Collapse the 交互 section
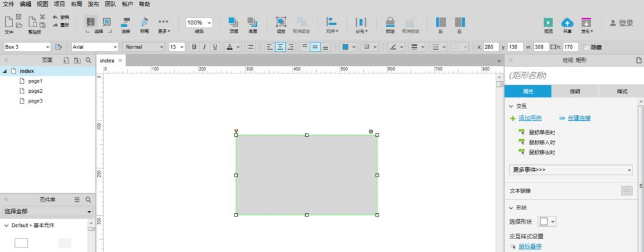The height and width of the screenshot is (252, 644). click(511, 106)
